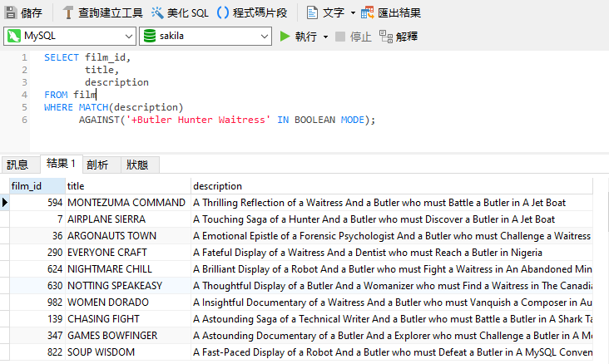
Task: Select the EVERYONE CRAFT title cell
Action: (128, 253)
